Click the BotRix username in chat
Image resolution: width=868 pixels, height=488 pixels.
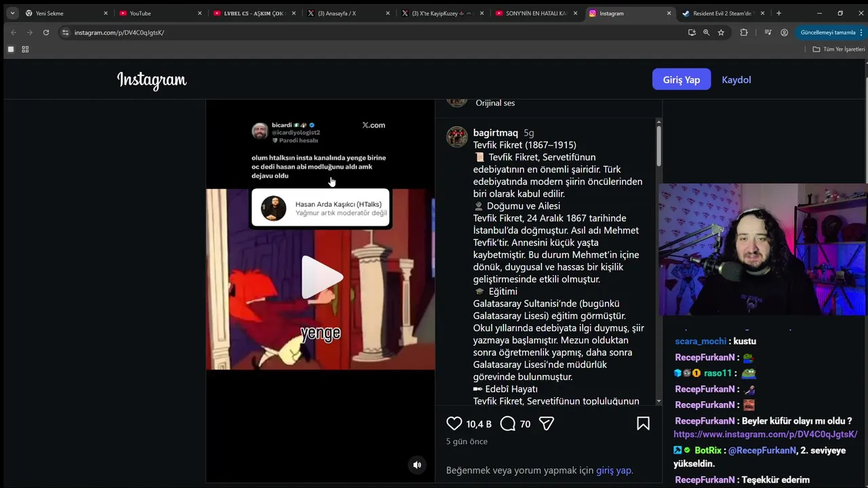point(708,451)
